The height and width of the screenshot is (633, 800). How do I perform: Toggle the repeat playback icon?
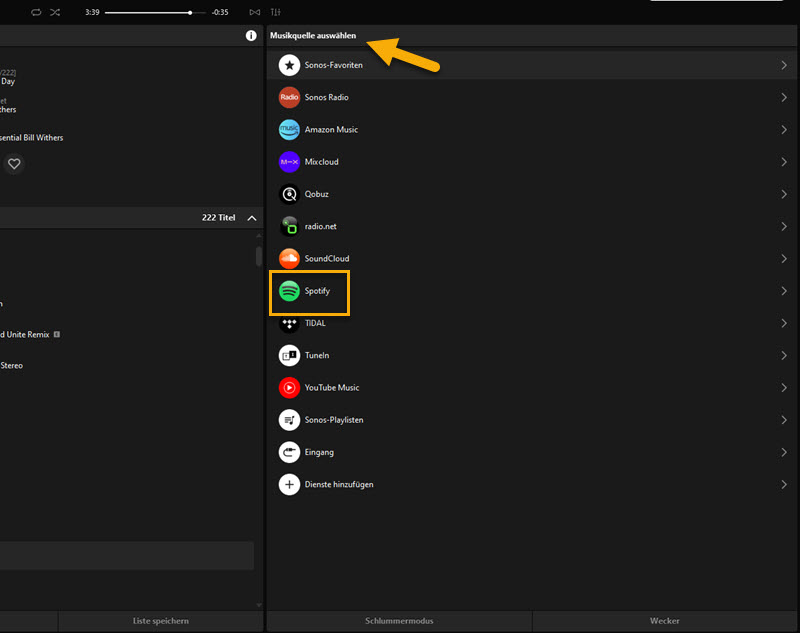(x=36, y=12)
